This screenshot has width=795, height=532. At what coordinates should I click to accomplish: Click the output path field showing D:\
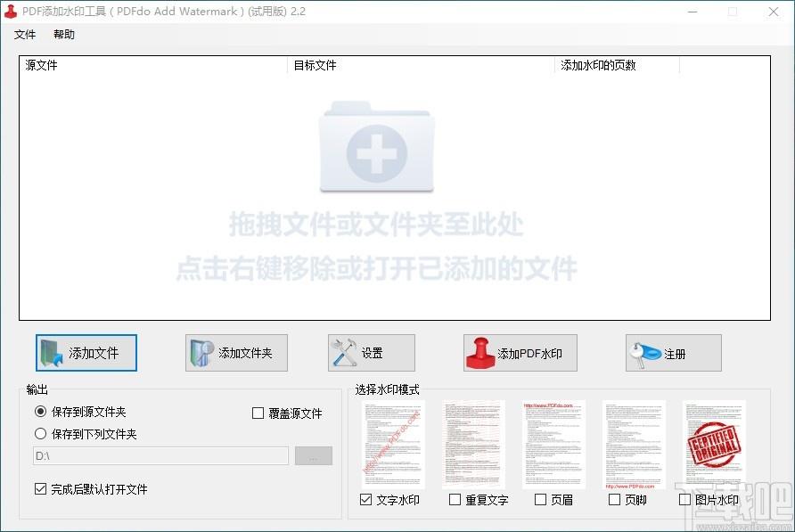pos(161,456)
